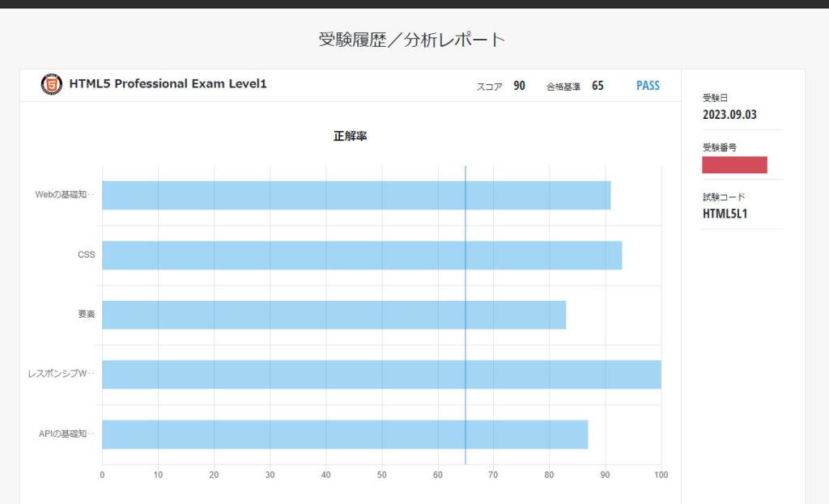Click the PASS result label
This screenshot has width=829, height=504.
(648, 86)
